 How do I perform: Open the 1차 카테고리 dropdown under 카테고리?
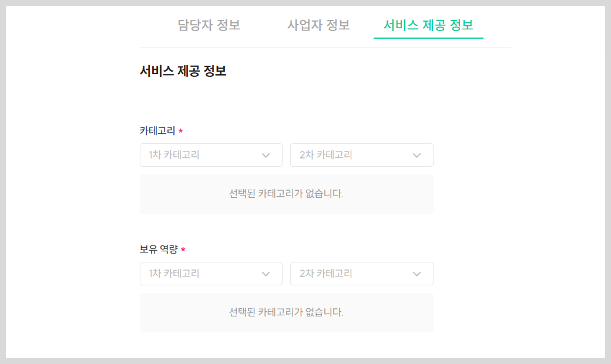pyautogui.click(x=211, y=155)
